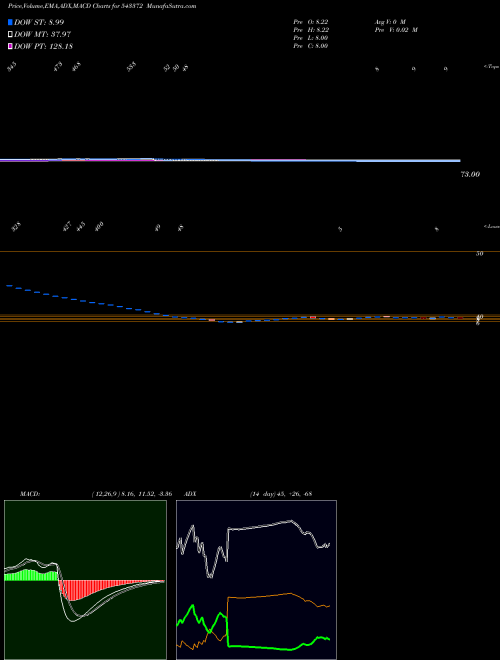
Task: Click the MACD histogram chart panel
Action: pos(85,580)
